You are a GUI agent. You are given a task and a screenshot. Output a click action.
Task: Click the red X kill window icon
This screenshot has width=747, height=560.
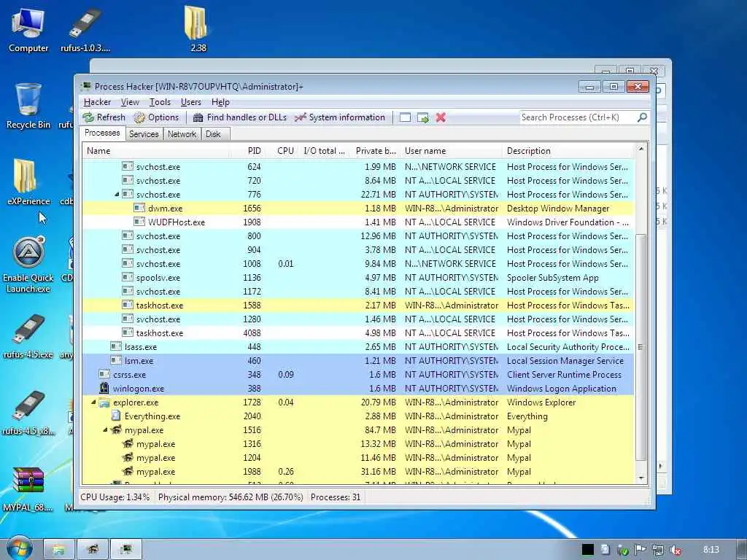[441, 117]
